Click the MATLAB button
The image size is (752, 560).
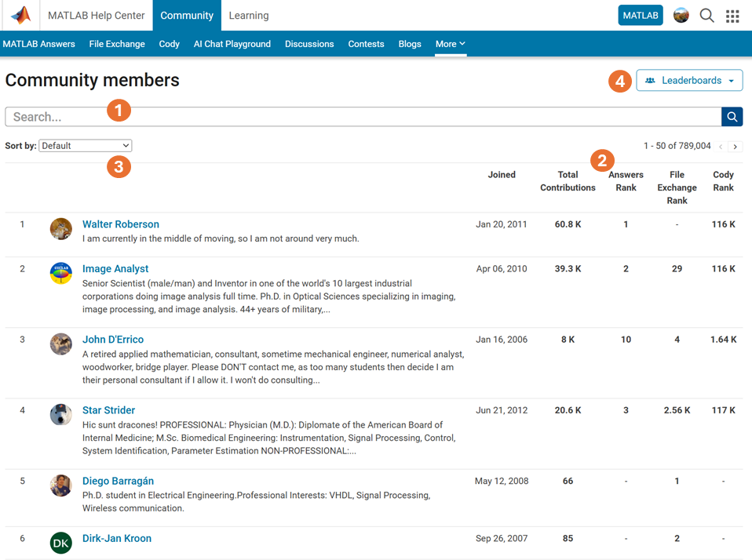tap(641, 16)
